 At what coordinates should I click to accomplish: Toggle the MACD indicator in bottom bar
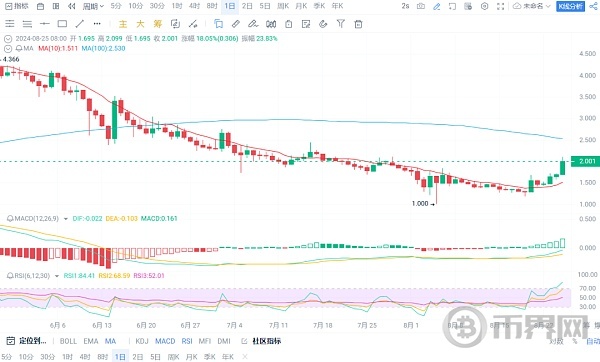[165, 341]
